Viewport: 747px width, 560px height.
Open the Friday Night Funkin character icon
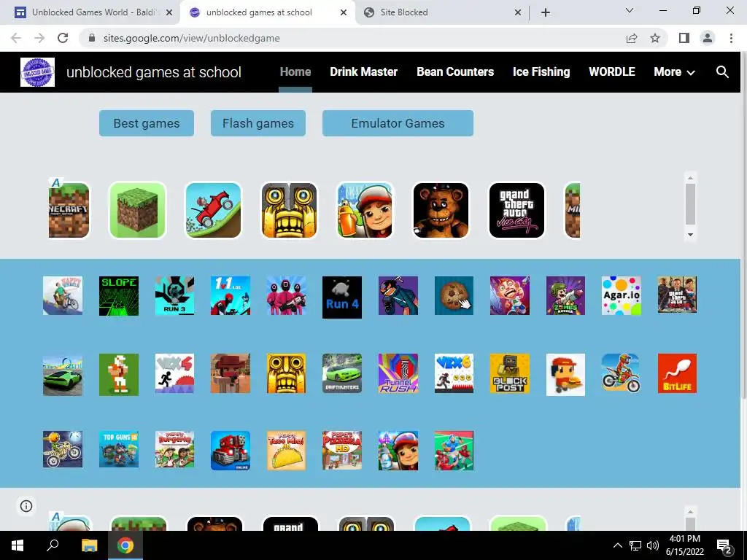398,296
